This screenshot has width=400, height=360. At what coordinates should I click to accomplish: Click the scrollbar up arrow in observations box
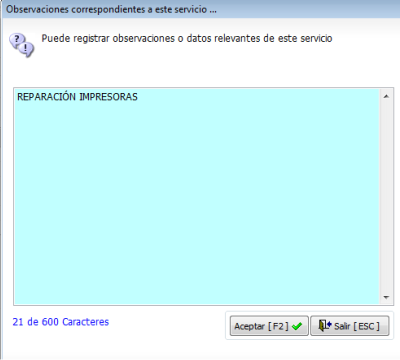click(386, 96)
